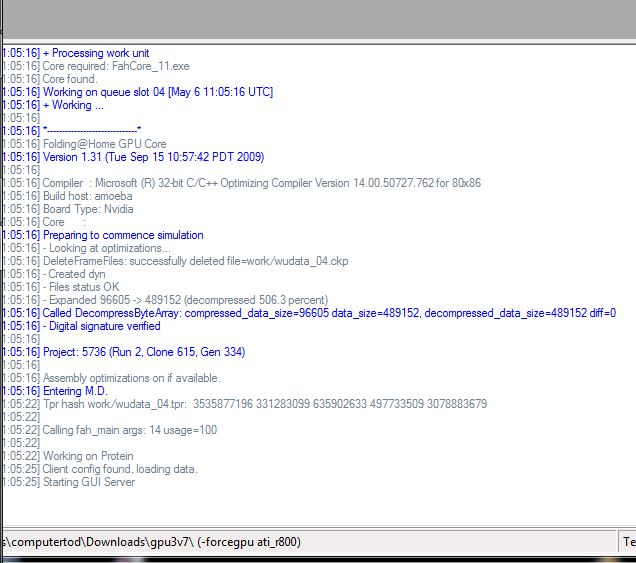The width and height of the screenshot is (636, 563).
Task: Click 'Version 1.31 (Tue Sep 15' line
Action: pos(133,157)
